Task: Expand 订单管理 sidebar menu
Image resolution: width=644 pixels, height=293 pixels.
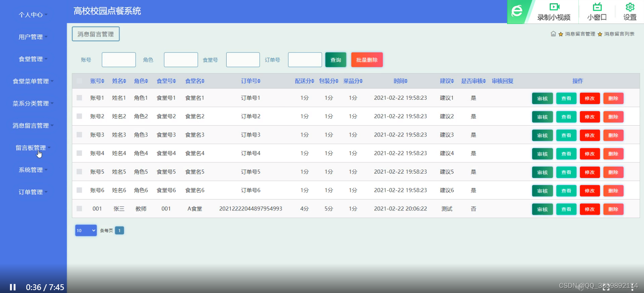Action: coord(33,192)
